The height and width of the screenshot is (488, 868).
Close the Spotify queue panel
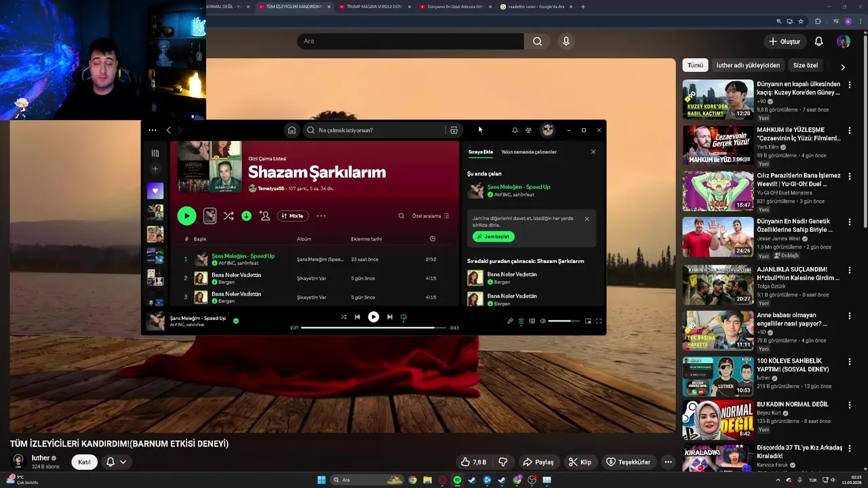click(x=593, y=152)
